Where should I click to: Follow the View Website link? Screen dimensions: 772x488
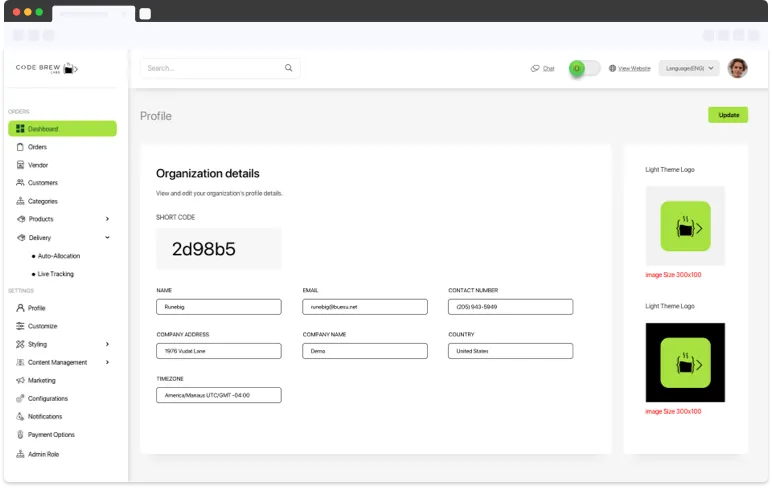pyautogui.click(x=634, y=68)
